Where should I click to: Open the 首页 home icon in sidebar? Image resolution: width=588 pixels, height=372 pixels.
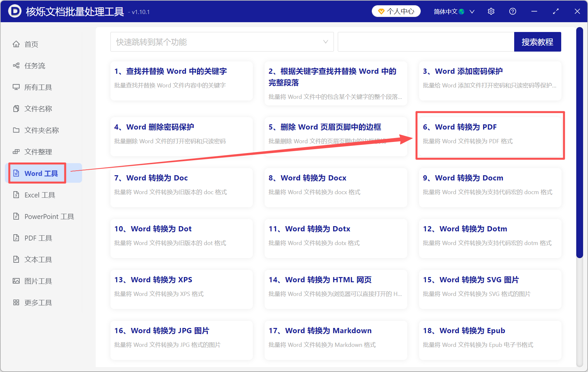(31, 44)
